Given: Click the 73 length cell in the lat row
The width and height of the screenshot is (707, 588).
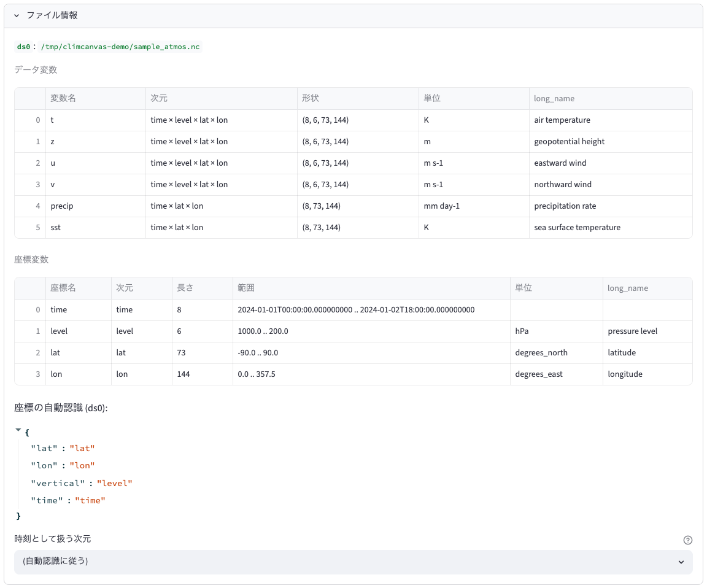Looking at the screenshot, I should point(203,353).
